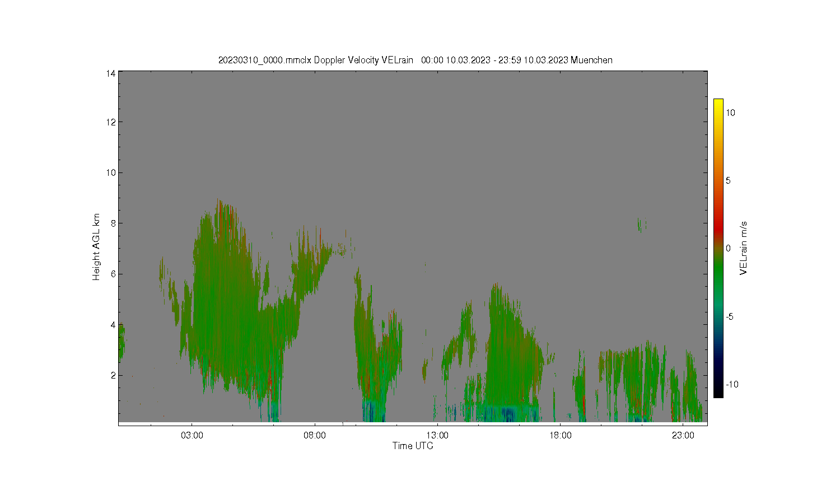This screenshot has width=840, height=504.
Task: Click the 18:00 time tick label
Action: coord(560,435)
